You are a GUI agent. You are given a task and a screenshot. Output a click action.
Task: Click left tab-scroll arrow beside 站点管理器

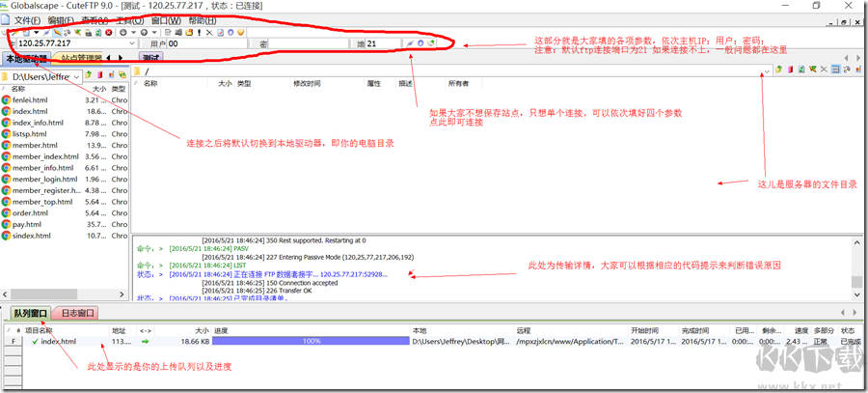click(108, 58)
